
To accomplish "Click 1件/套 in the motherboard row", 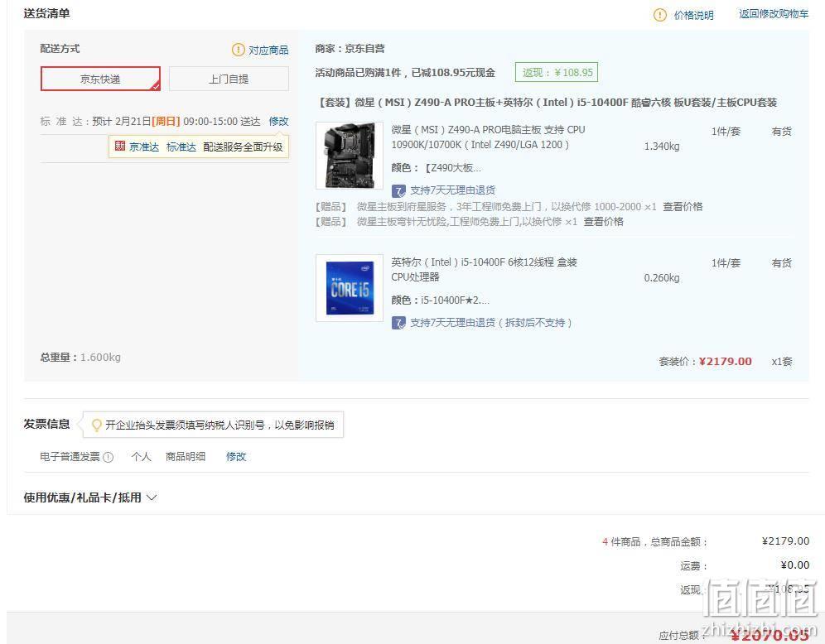I will tap(726, 132).
